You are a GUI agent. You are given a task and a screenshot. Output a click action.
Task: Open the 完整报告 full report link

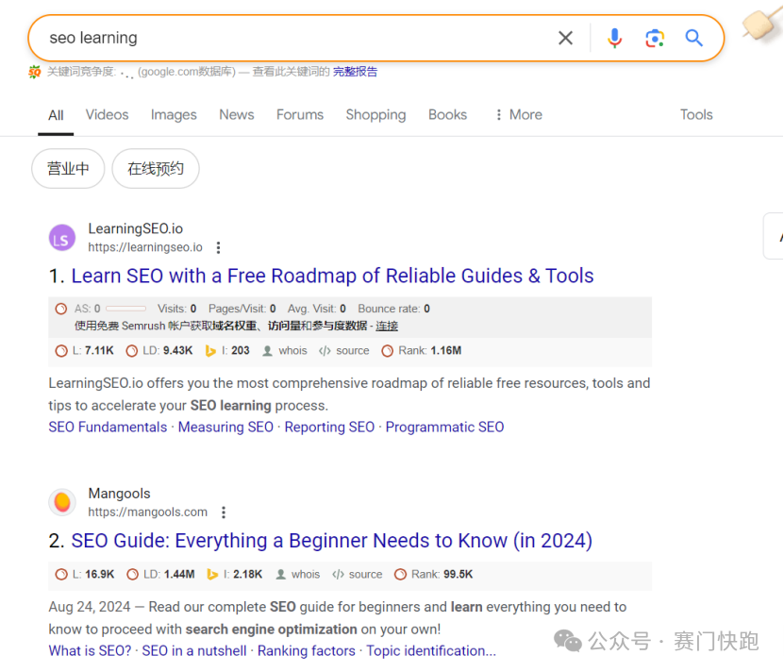click(355, 72)
